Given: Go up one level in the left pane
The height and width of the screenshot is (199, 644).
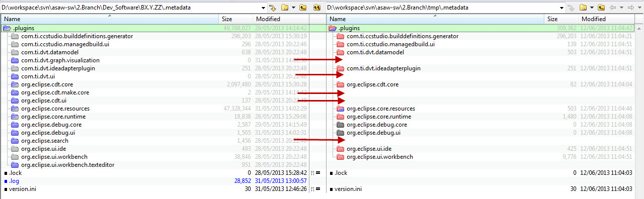Looking at the screenshot, I should (x=303, y=8).
